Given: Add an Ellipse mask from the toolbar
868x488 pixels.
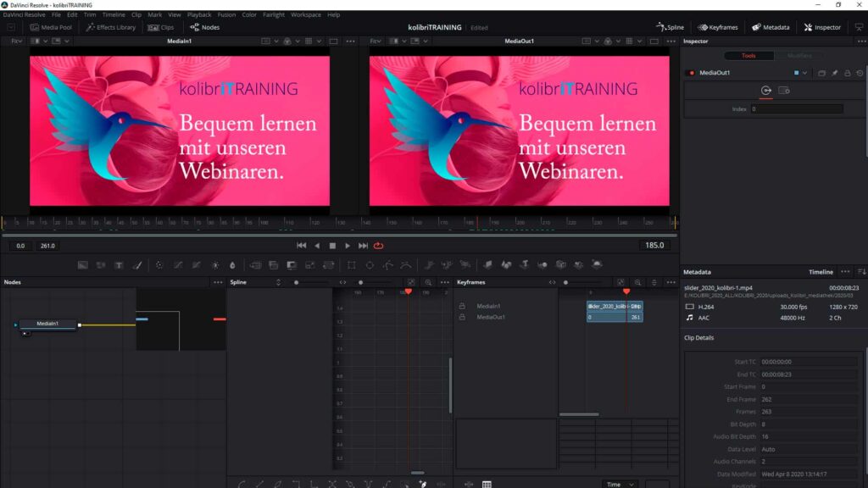Looking at the screenshot, I should pyautogui.click(x=370, y=265).
